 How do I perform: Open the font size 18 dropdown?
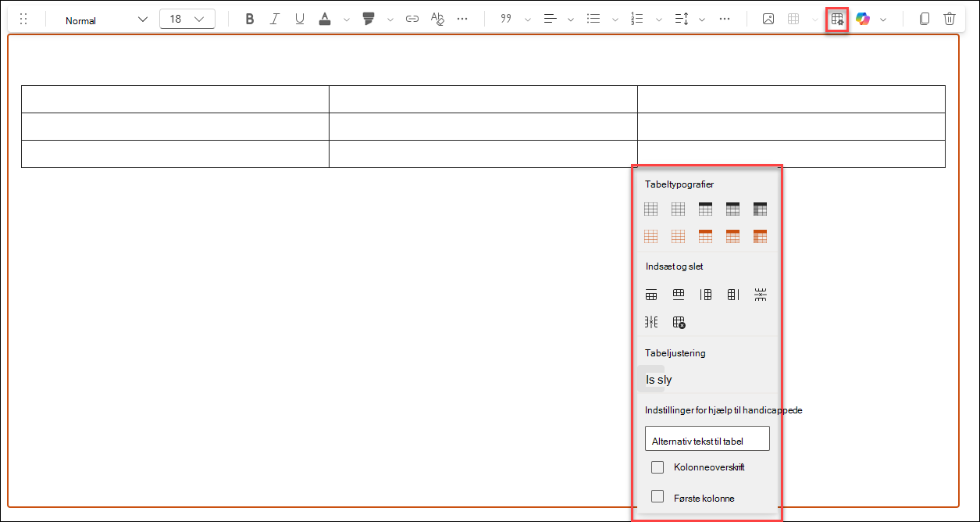coord(187,20)
